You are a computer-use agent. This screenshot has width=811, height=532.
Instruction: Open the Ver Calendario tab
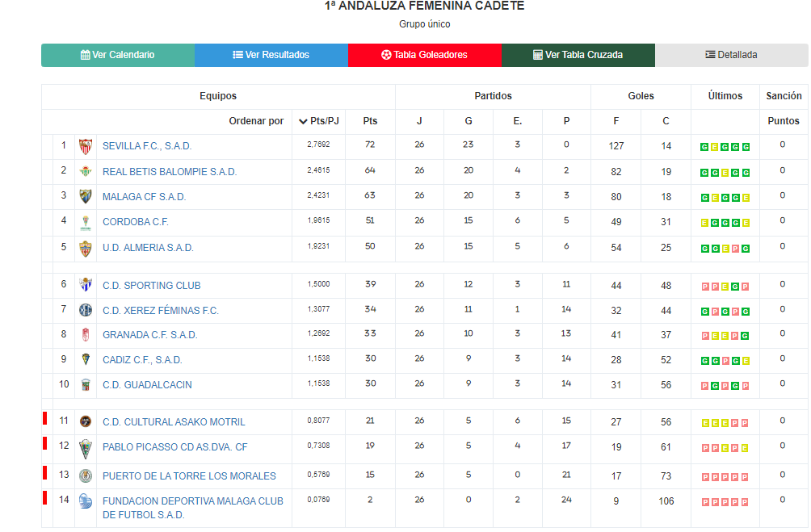pos(118,55)
